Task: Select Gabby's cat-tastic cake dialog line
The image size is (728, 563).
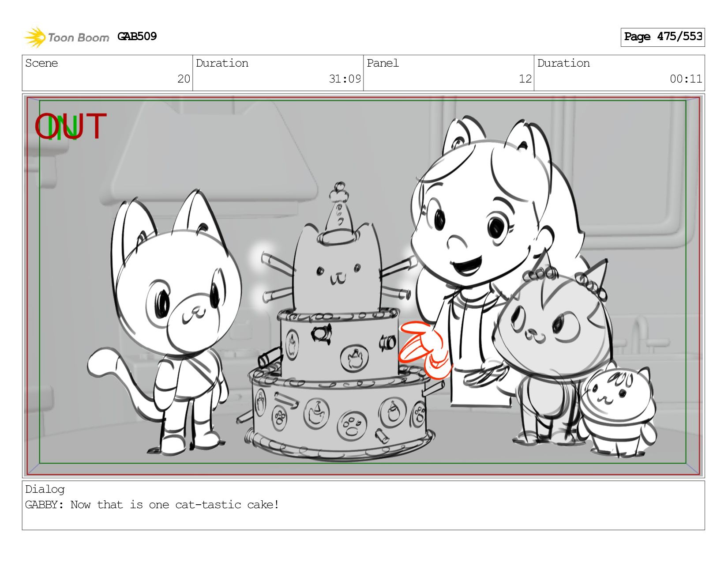Action: point(152,505)
